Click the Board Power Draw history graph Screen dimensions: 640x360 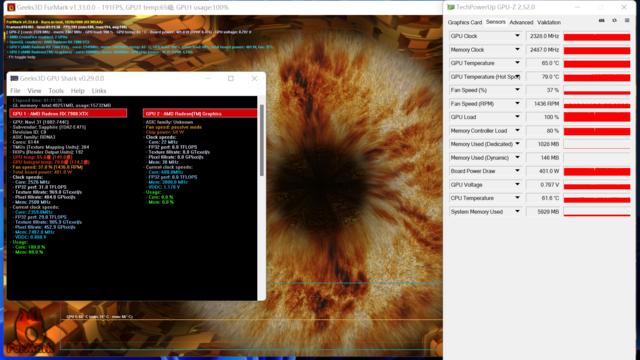click(x=597, y=171)
